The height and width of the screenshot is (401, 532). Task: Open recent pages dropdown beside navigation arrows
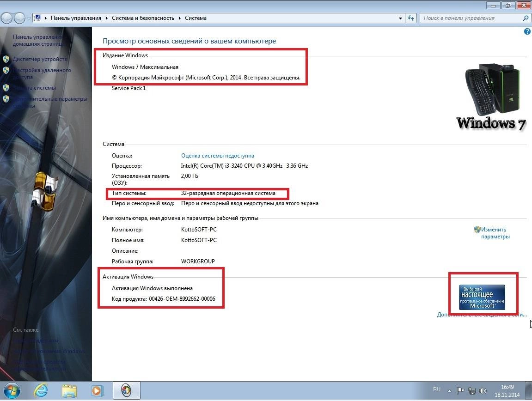[x=29, y=18]
